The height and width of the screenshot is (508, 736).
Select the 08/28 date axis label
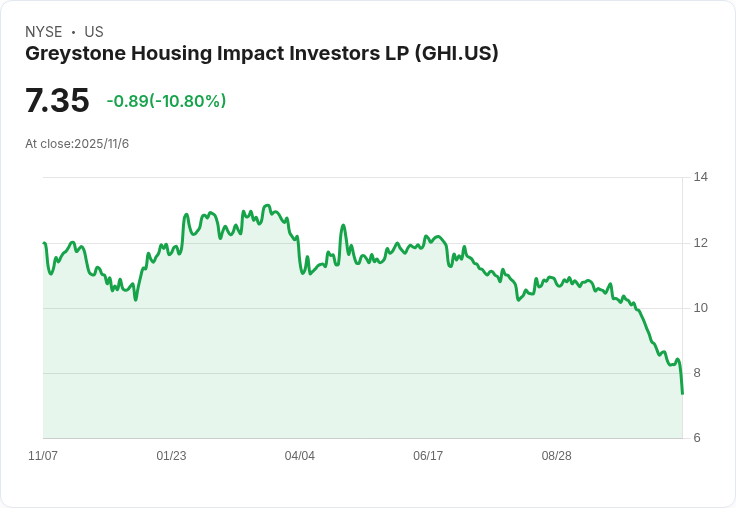pyautogui.click(x=557, y=456)
